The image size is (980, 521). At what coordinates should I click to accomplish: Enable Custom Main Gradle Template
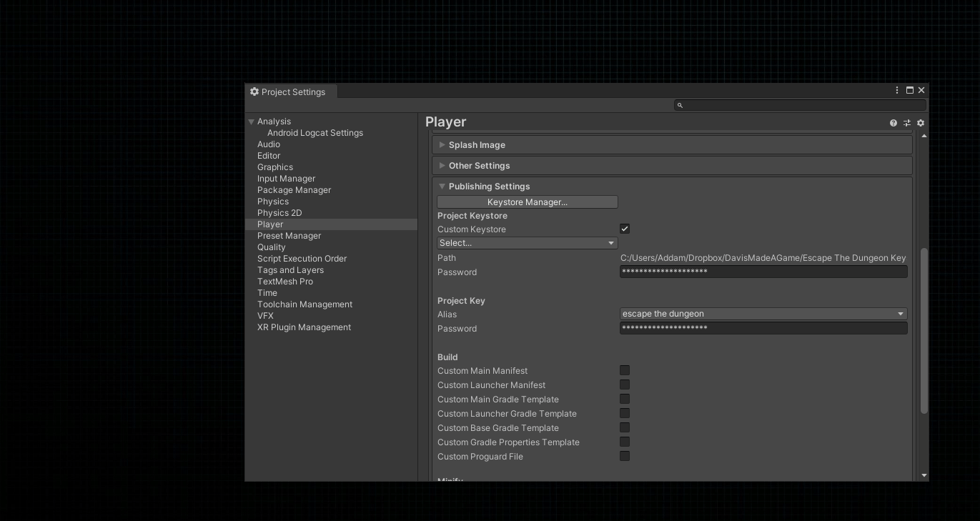coord(625,399)
